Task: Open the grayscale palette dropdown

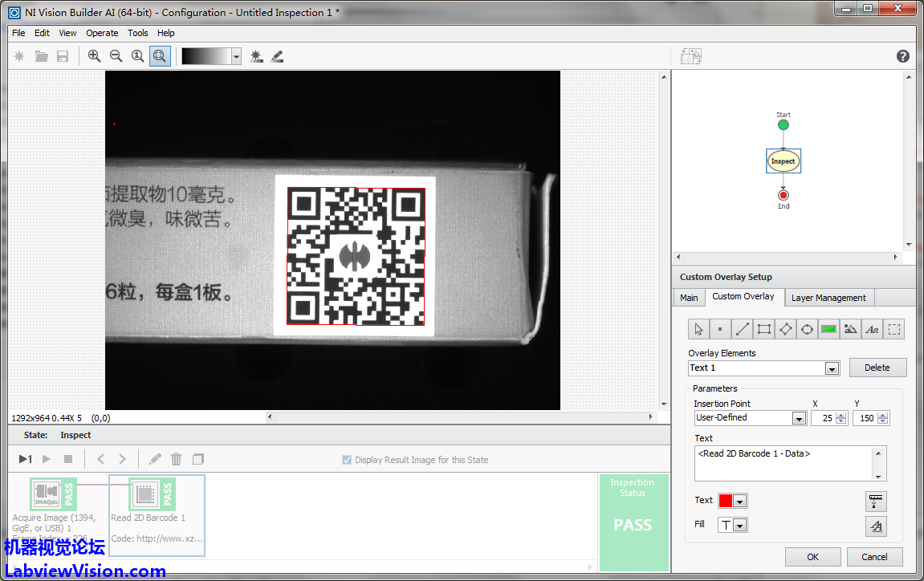Action: 236,56
